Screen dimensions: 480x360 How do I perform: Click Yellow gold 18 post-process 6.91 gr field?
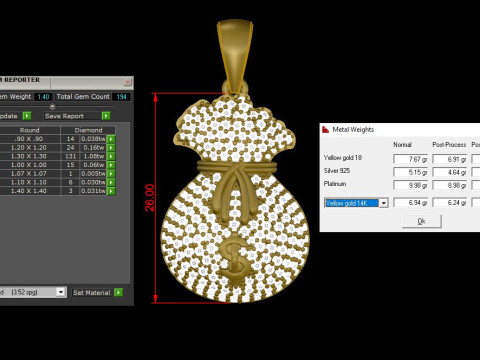(450, 159)
